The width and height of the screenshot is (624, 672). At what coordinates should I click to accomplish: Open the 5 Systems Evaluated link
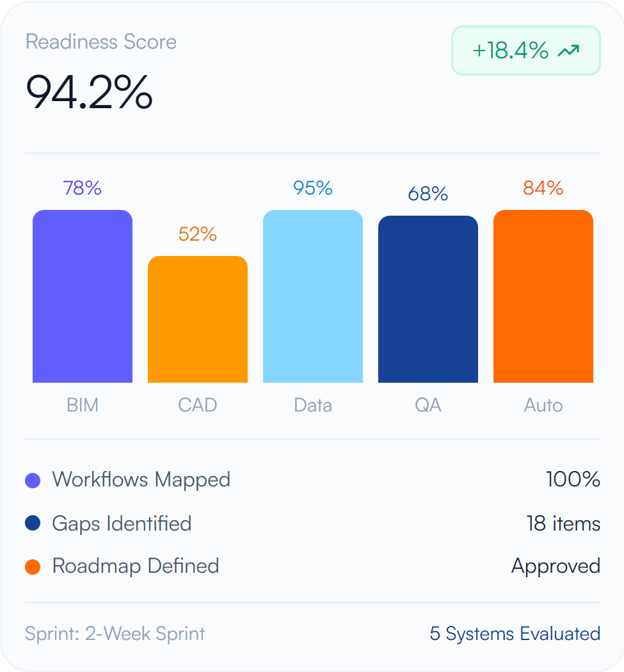tap(515, 634)
